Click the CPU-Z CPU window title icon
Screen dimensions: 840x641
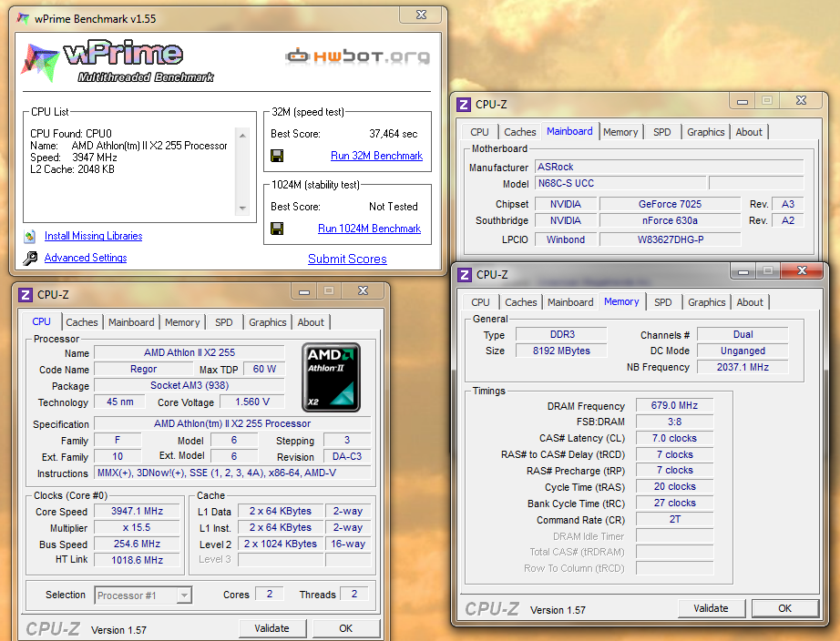point(26,294)
